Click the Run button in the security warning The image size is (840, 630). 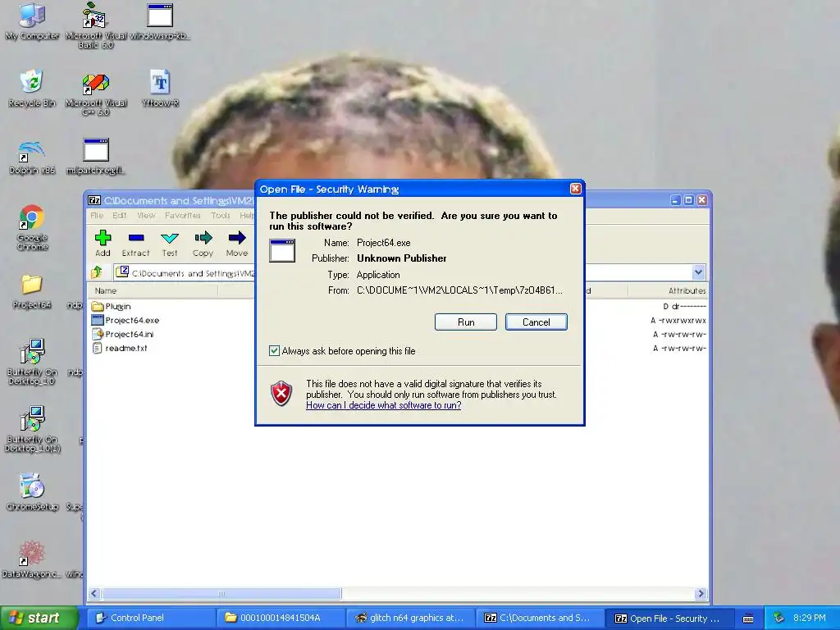[x=466, y=322]
